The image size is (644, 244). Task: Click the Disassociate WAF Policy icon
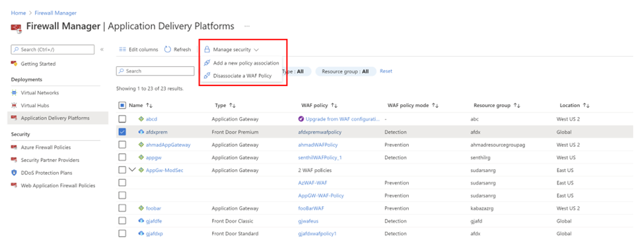[207, 75]
